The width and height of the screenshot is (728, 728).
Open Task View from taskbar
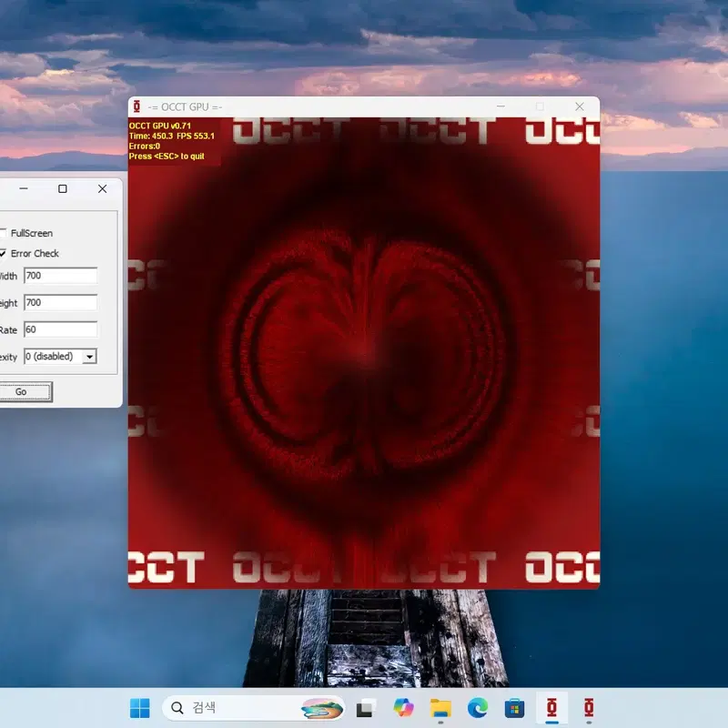(x=366, y=708)
